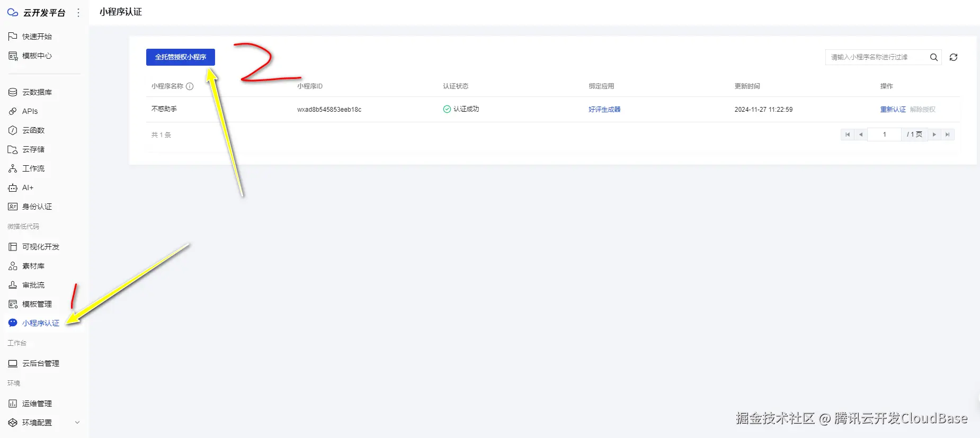Click the 认证状态 column header
The width and height of the screenshot is (980, 438).
[456, 86]
